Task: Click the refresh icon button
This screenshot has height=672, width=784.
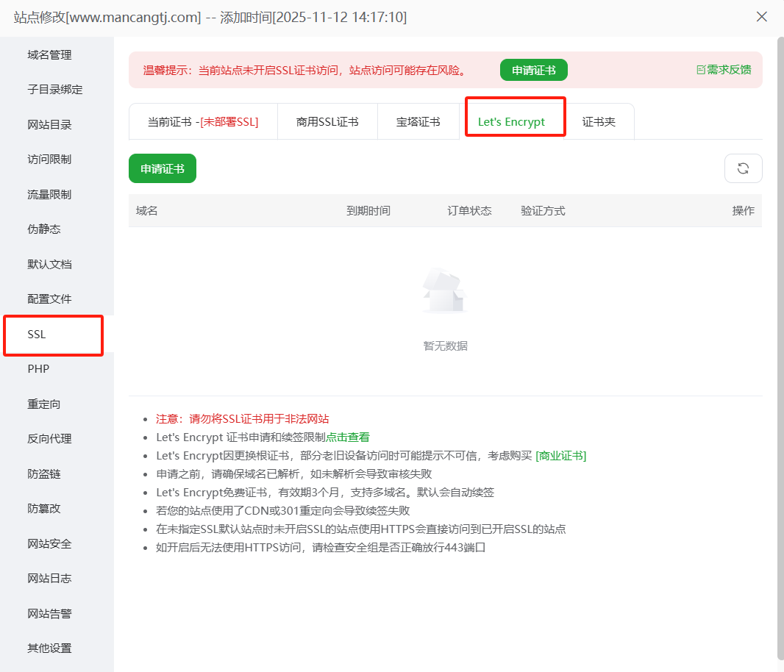Action: click(x=743, y=168)
